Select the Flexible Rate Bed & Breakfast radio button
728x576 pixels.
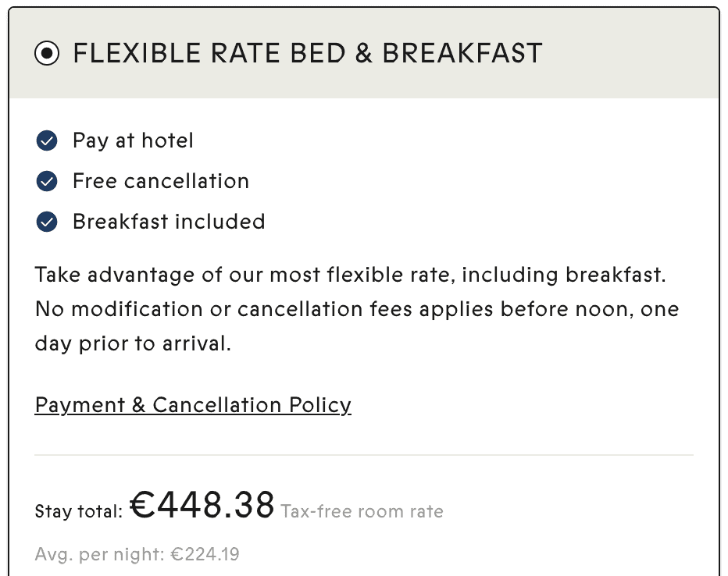click(x=47, y=54)
